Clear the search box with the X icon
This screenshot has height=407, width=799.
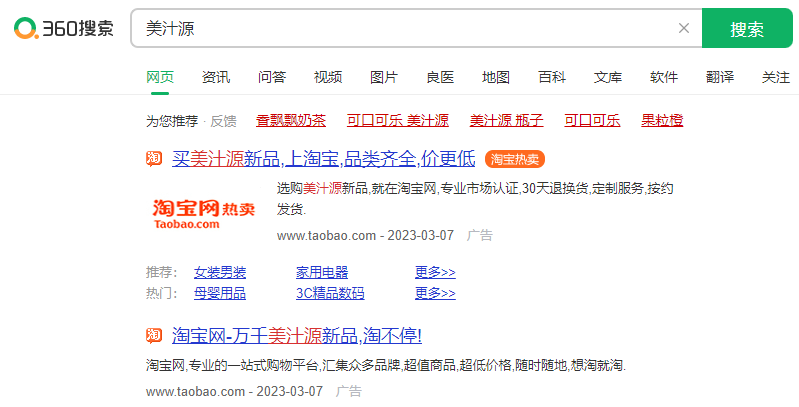click(x=684, y=28)
